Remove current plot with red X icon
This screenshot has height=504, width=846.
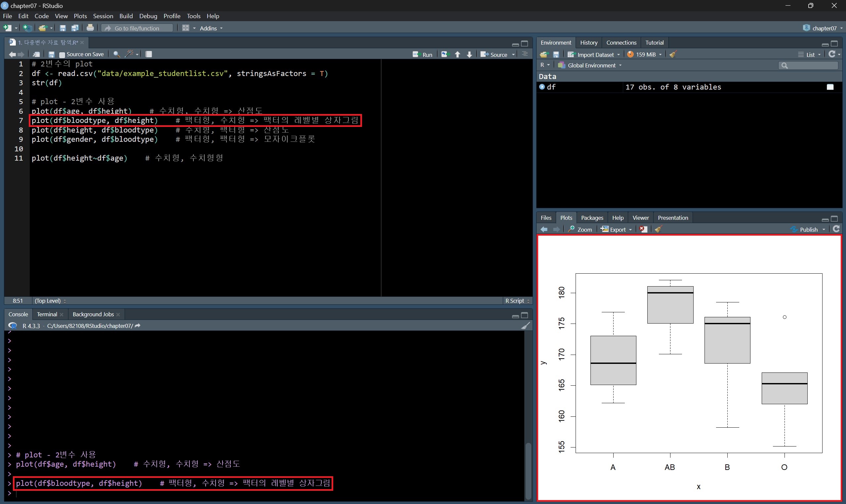click(x=643, y=229)
